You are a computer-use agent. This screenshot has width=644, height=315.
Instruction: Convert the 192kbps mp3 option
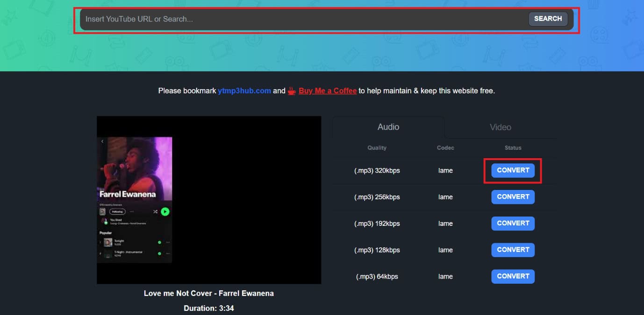point(513,224)
